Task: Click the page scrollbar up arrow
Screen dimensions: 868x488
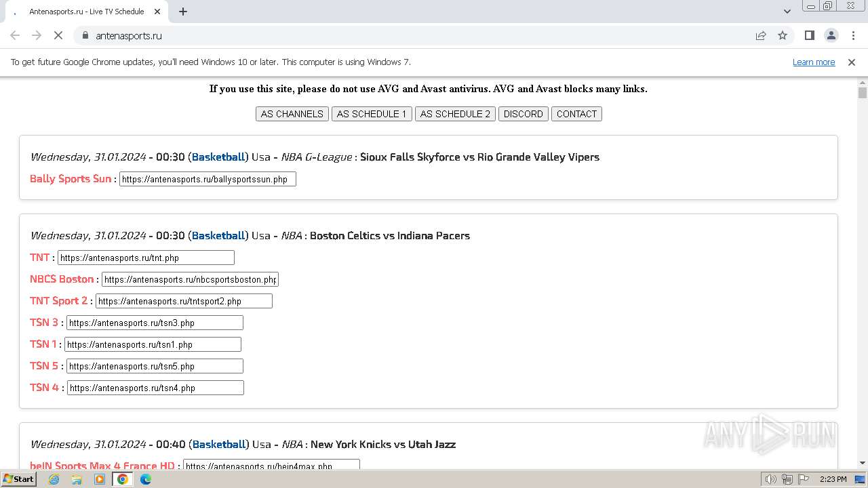Action: click(x=863, y=82)
